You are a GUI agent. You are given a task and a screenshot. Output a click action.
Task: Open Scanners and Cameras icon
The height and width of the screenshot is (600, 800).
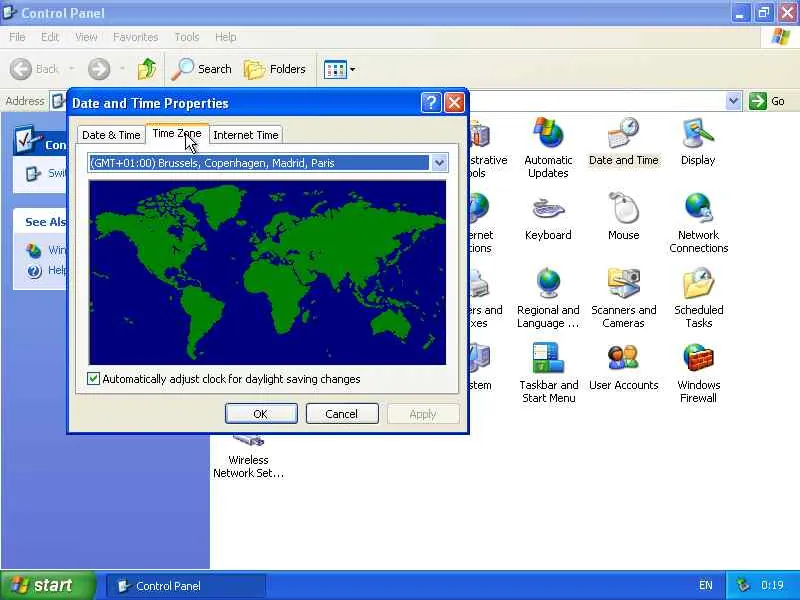tap(623, 298)
